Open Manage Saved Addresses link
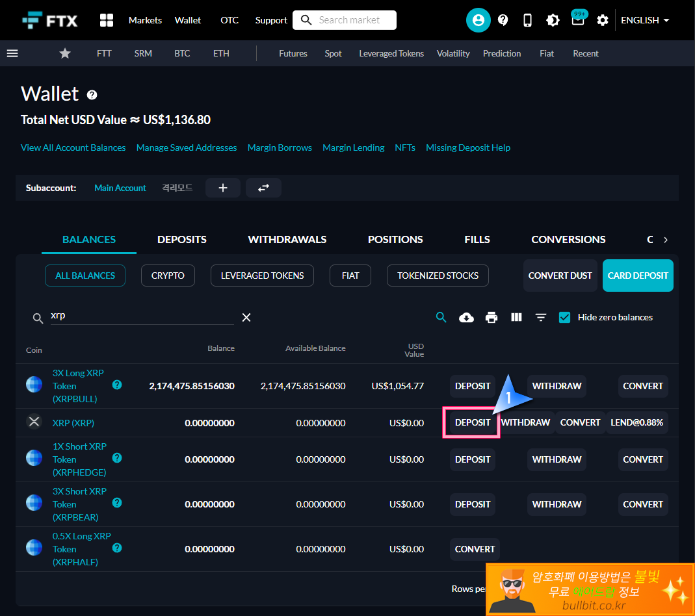This screenshot has height=616, width=695. point(187,148)
